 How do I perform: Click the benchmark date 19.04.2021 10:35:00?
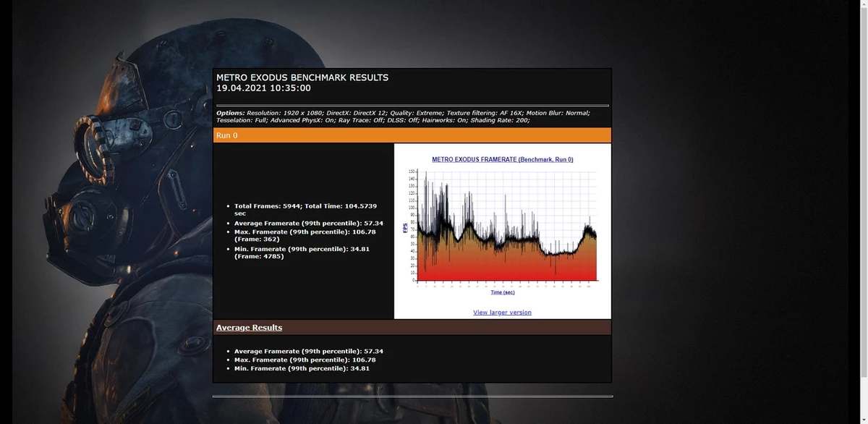(263, 88)
